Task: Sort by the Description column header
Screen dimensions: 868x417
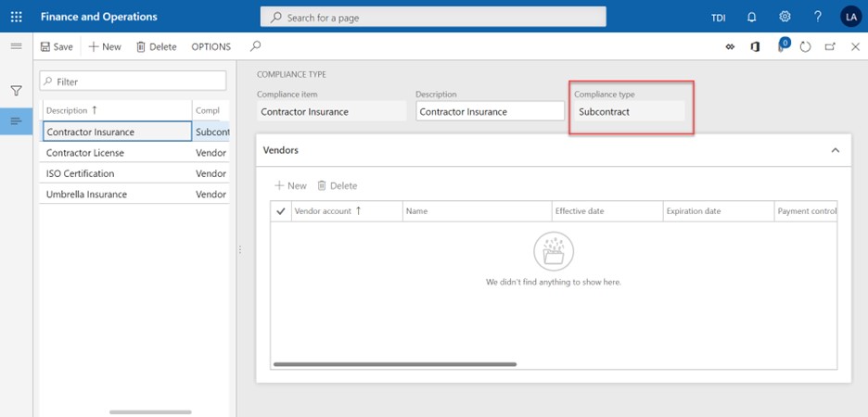Action: tap(71, 110)
